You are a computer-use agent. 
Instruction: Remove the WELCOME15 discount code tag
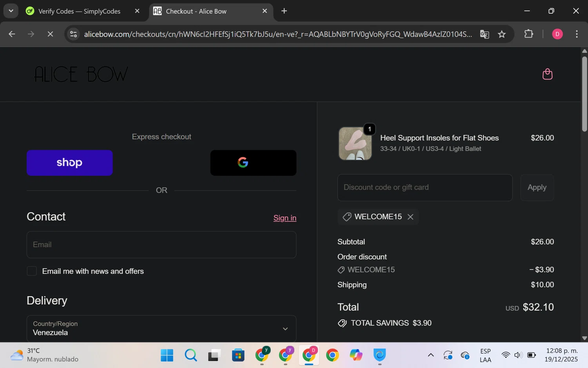410,217
